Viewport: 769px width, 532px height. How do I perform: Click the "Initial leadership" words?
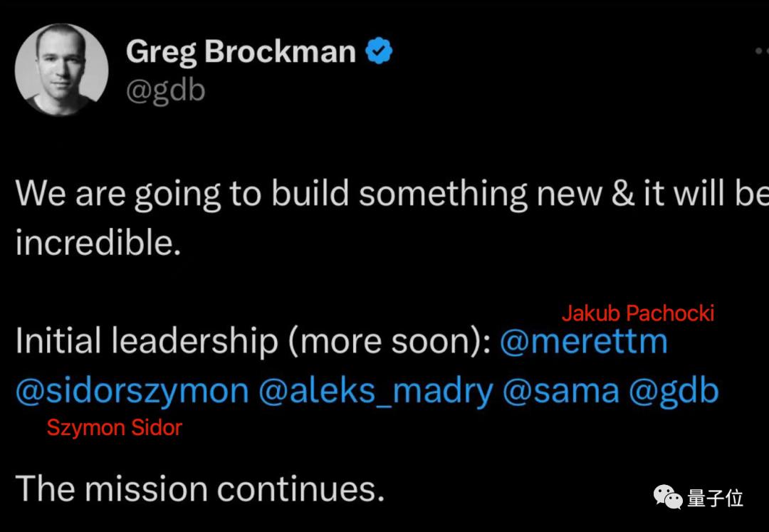pyautogui.click(x=146, y=342)
